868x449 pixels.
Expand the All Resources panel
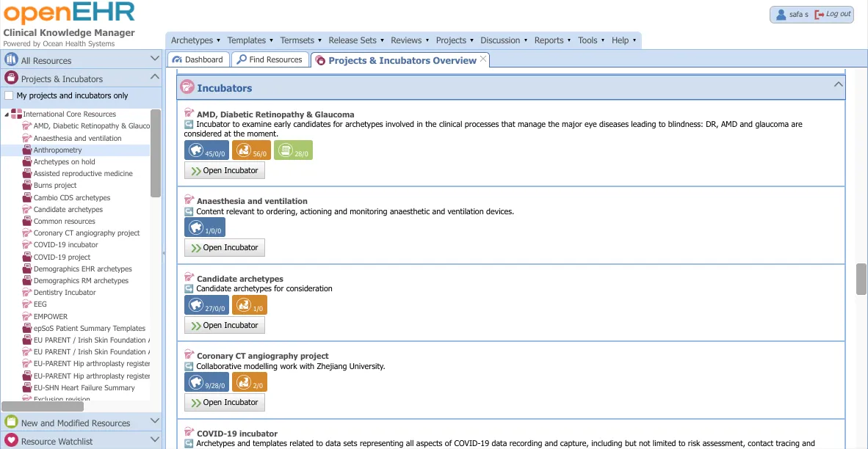click(x=154, y=59)
